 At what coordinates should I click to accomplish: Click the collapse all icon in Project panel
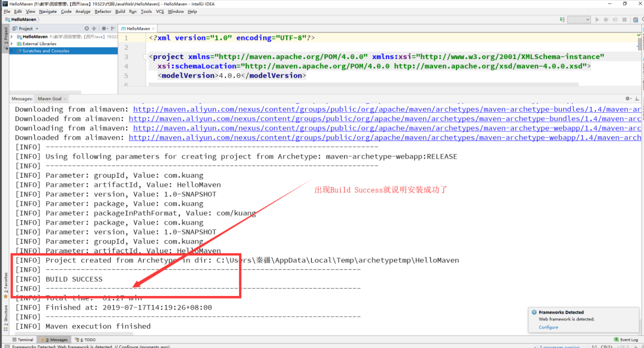click(94, 29)
